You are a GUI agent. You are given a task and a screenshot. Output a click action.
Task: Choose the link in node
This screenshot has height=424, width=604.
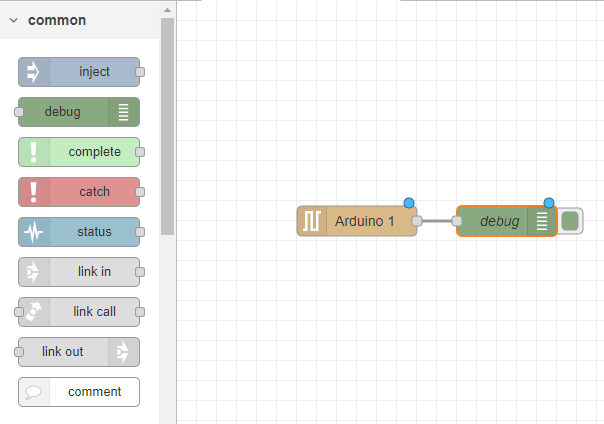[x=79, y=272]
